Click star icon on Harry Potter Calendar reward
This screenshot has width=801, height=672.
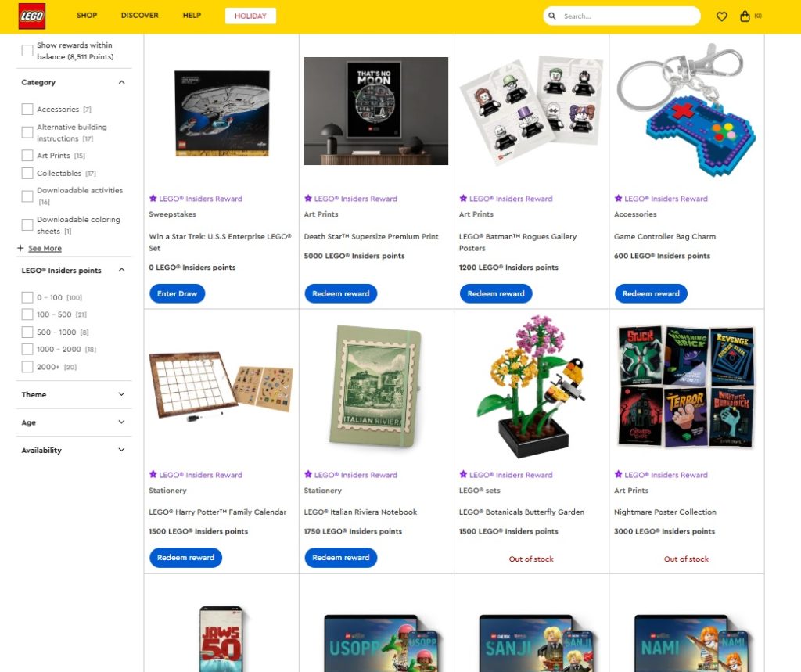[153, 474]
